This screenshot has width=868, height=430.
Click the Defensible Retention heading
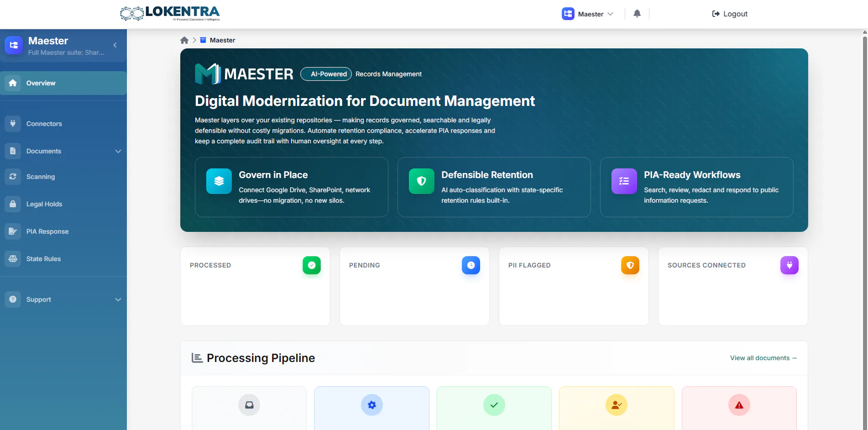pyautogui.click(x=487, y=175)
